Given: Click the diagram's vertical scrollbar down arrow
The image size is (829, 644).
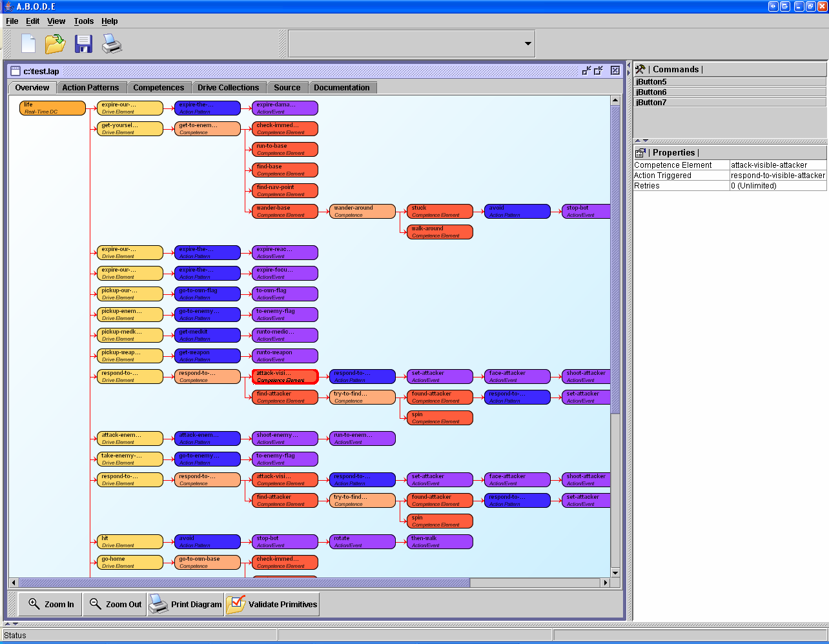Looking at the screenshot, I should tap(615, 572).
